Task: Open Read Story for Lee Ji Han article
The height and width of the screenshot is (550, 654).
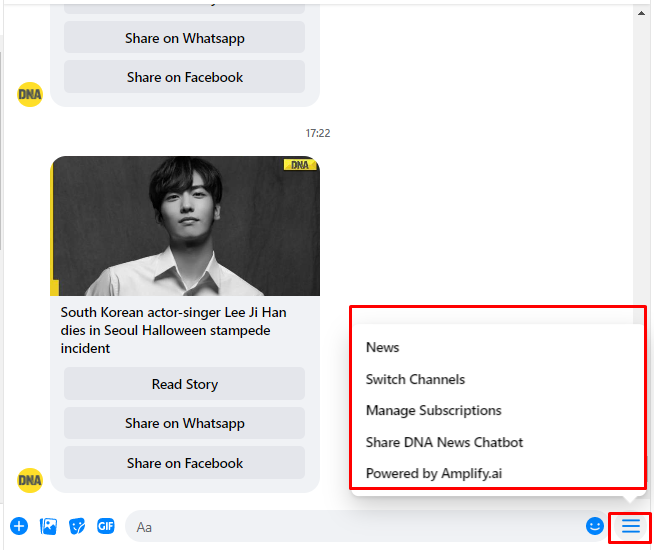Action: pos(184,384)
